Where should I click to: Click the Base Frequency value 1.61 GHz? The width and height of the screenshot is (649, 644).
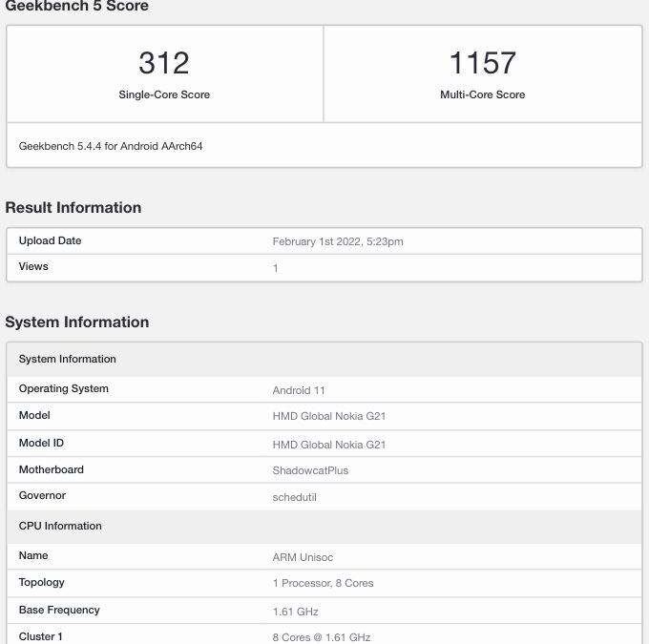click(x=295, y=611)
